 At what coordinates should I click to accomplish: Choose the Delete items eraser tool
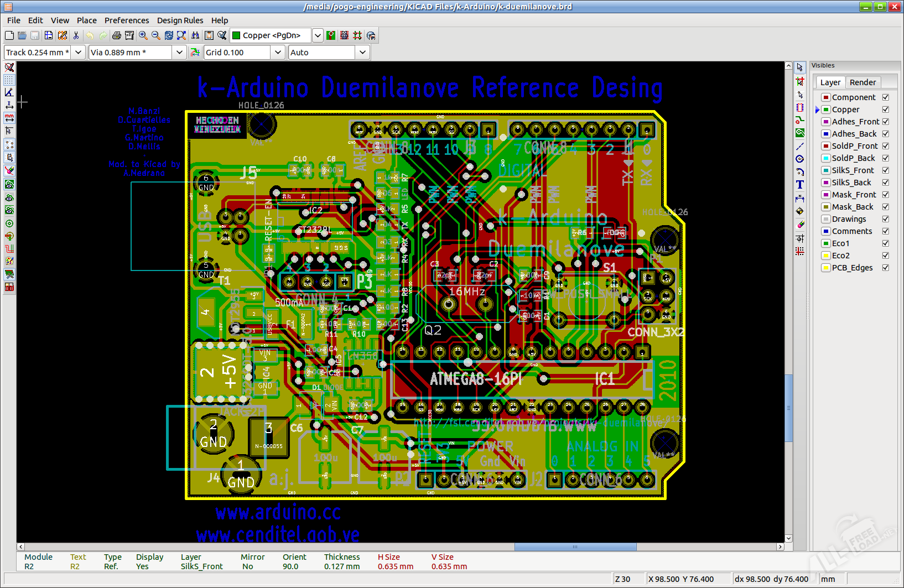pos(800,225)
